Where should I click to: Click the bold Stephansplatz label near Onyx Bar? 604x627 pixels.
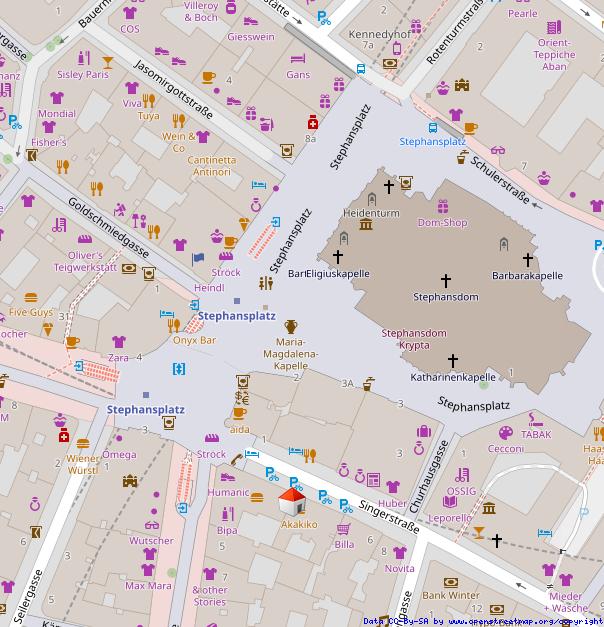236,316
